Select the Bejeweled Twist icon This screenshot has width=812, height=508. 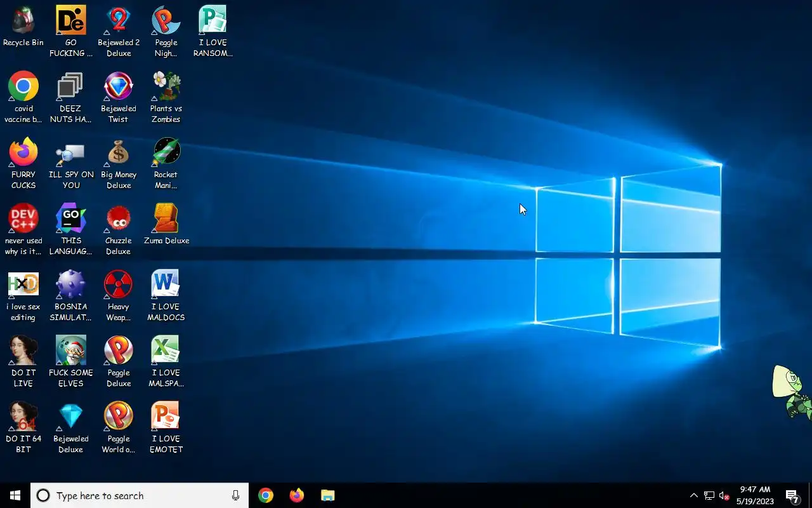[119, 86]
